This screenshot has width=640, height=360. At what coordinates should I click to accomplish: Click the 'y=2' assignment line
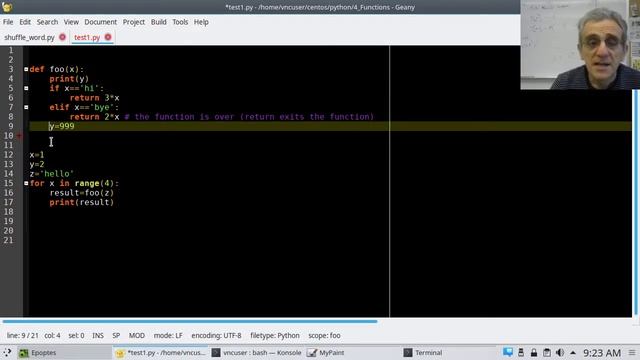[37, 164]
